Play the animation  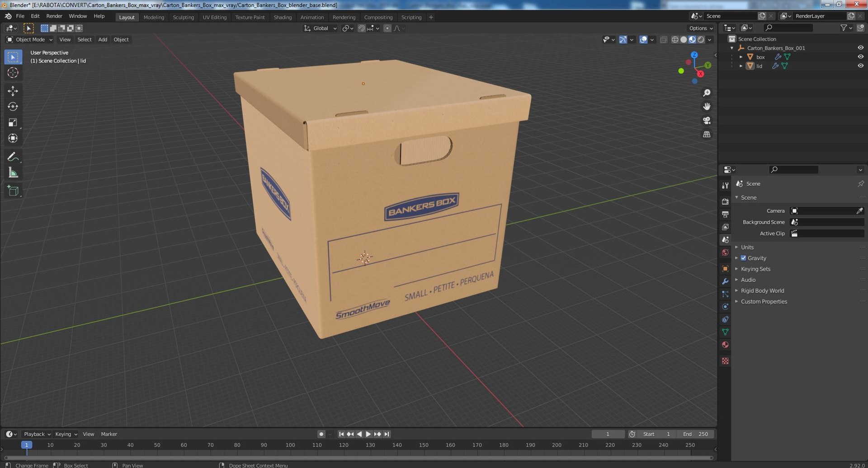pos(368,434)
